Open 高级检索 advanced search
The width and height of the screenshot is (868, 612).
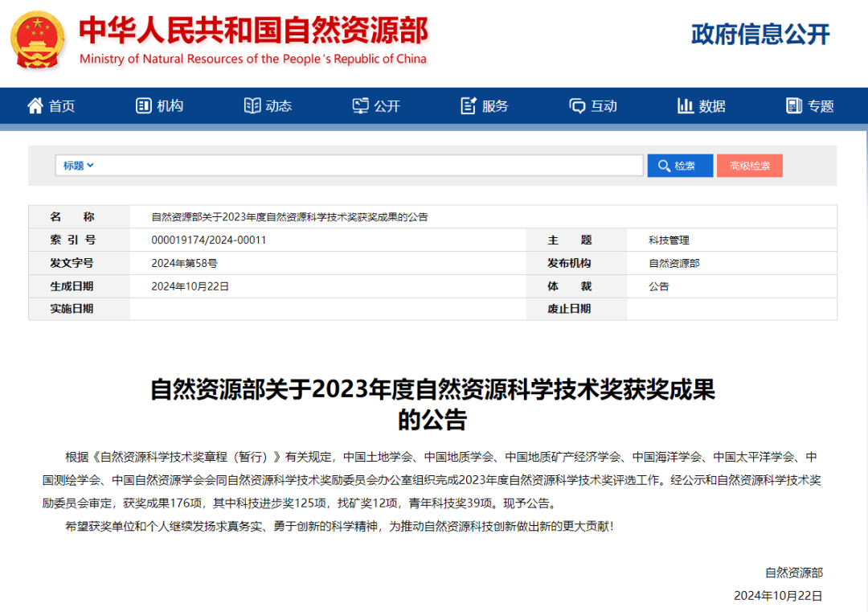tap(749, 166)
